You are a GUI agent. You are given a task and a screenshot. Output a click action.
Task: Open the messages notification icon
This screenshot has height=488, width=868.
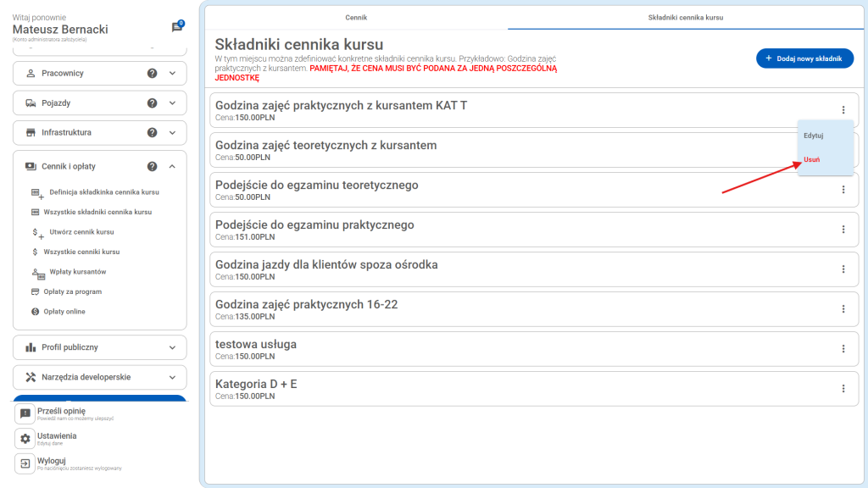pyautogui.click(x=177, y=27)
